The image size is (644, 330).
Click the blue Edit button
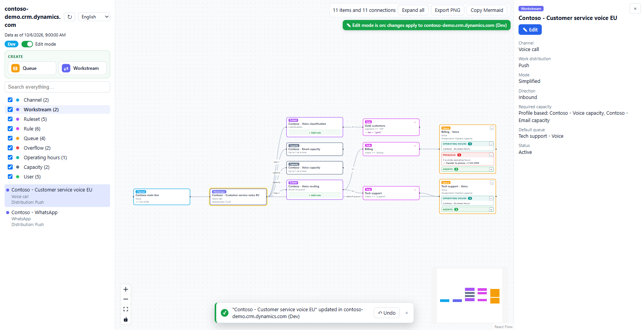click(530, 30)
